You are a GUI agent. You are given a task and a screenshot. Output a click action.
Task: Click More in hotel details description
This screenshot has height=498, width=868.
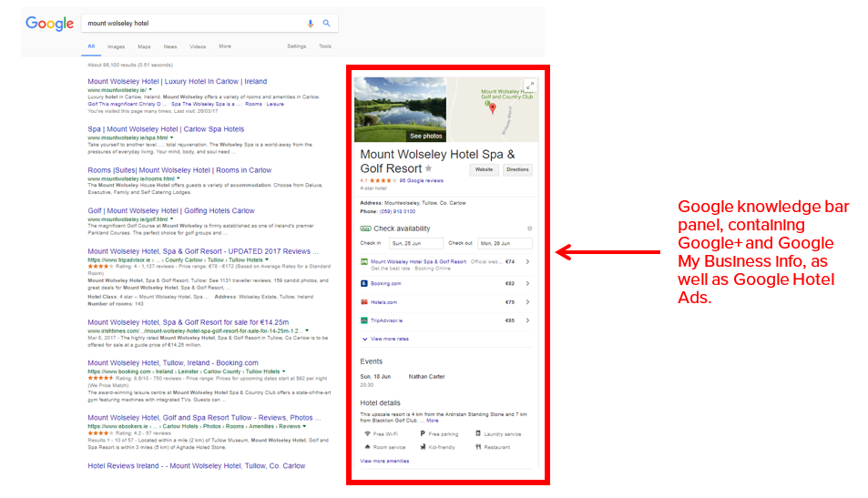tap(433, 421)
